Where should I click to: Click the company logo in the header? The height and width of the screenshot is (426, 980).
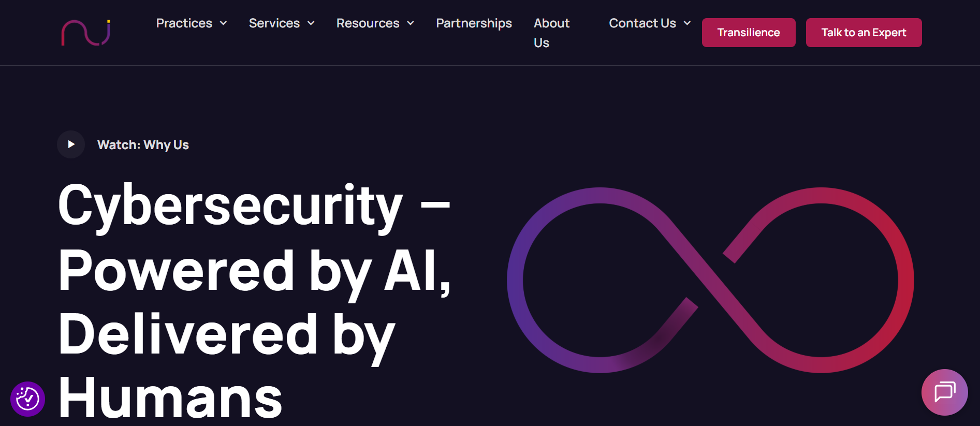coord(86,33)
